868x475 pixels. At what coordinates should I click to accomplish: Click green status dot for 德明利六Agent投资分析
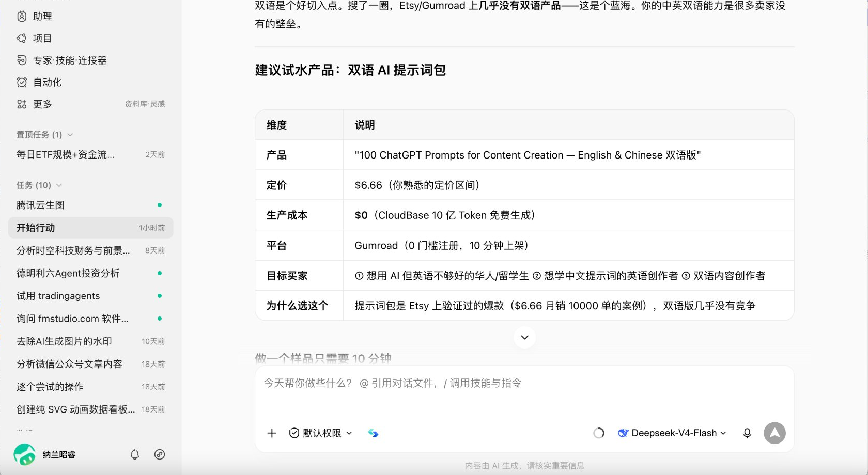(160, 273)
